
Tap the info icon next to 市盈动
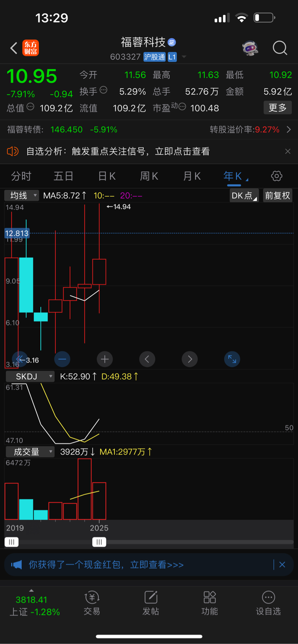coord(182,107)
